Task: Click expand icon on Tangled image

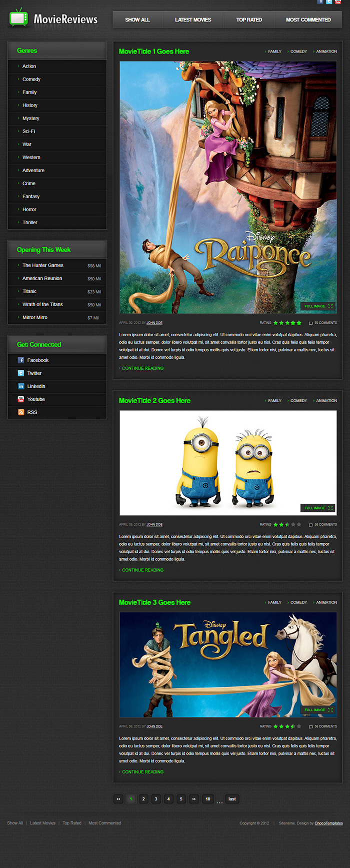Action: pos(330,710)
